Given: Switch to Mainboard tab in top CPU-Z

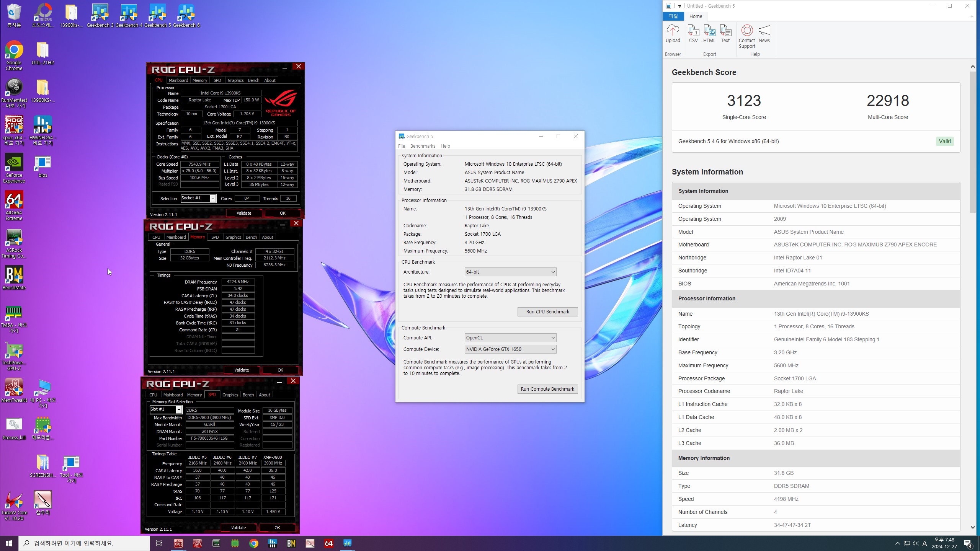Looking at the screenshot, I should [x=178, y=80].
